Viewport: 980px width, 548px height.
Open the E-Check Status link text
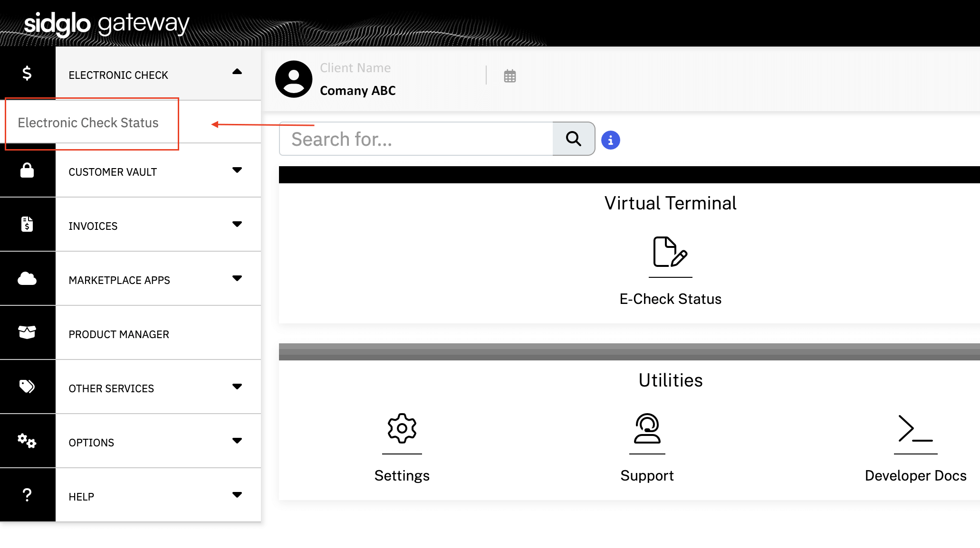(x=670, y=299)
